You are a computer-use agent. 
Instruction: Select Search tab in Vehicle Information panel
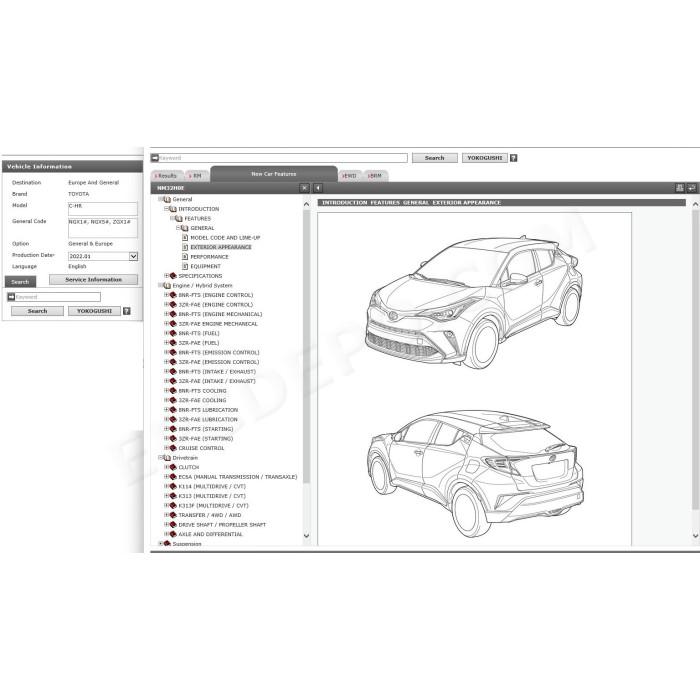pos(20,282)
